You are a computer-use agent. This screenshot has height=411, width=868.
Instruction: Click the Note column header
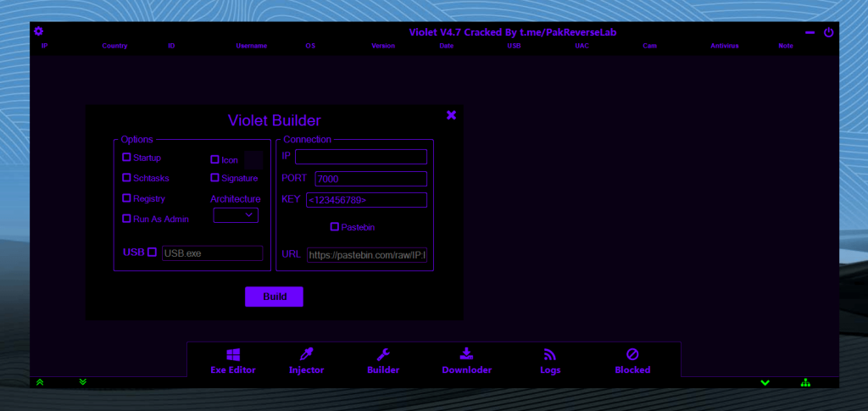[x=786, y=46]
